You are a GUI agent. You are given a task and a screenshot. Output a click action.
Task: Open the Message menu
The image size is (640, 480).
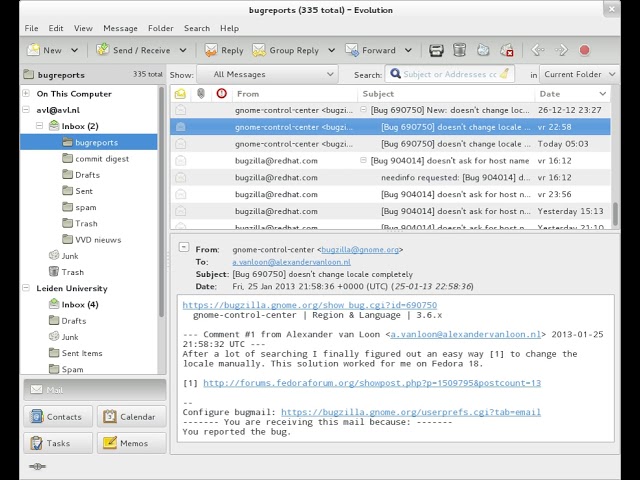click(120, 28)
